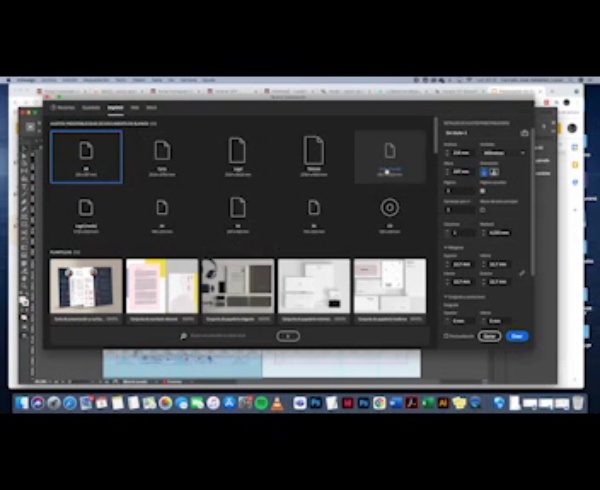600x490 pixels.
Task: Open Siri from the Dock
Action: tap(38, 403)
